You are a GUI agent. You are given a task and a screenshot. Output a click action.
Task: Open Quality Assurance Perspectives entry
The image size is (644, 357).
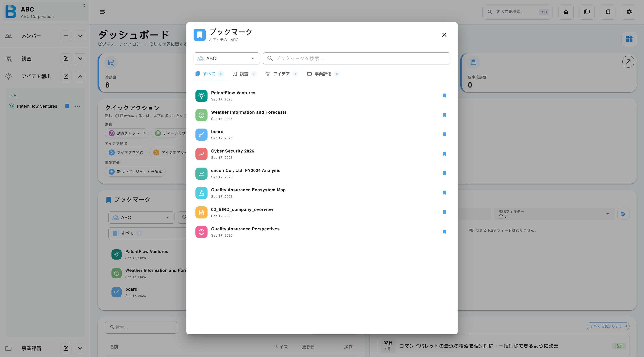click(322, 232)
